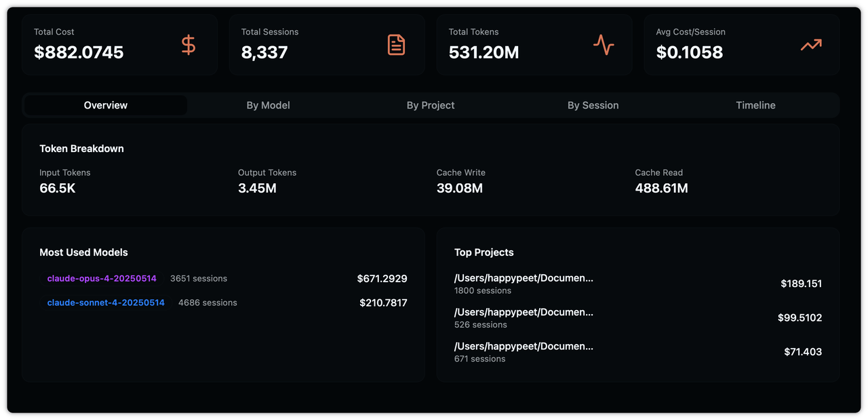Viewport: 868px width, 420px height.
Task: Click the Output Tokens 3.45M value
Action: point(257,188)
